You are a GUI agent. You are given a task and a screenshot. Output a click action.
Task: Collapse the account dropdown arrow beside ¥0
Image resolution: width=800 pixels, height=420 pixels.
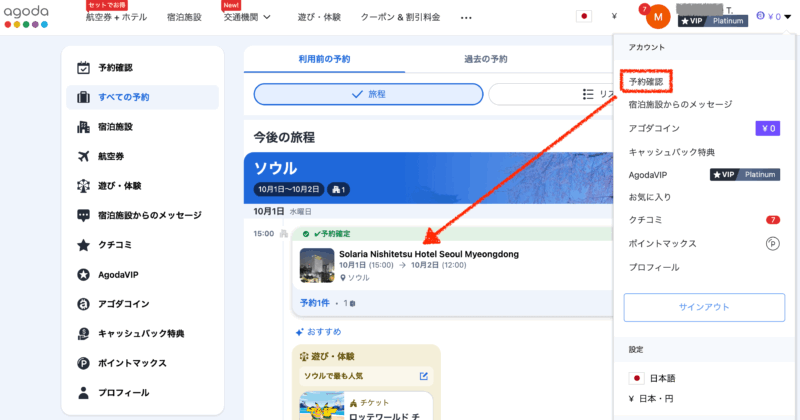click(x=788, y=17)
